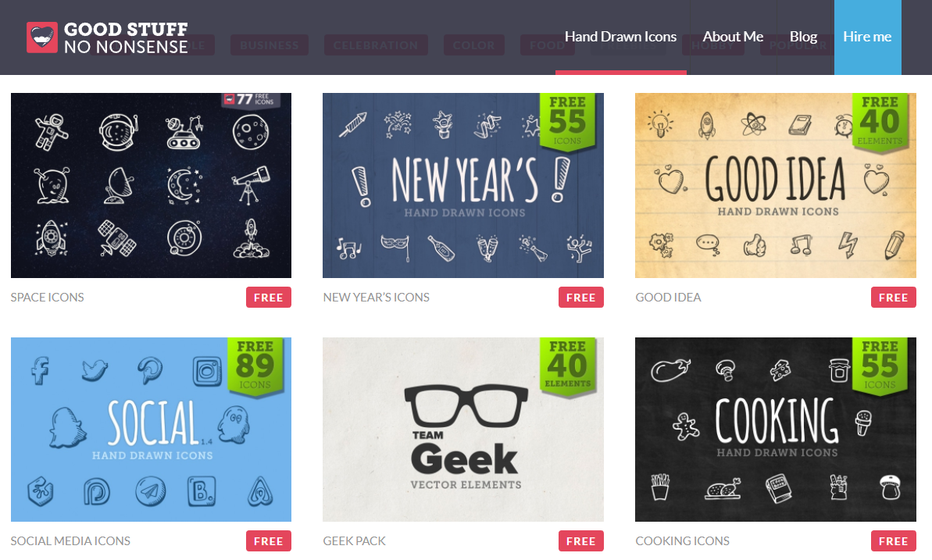Image resolution: width=932 pixels, height=560 pixels.
Task: Click the astronaut icon in Space pack
Action: (x=51, y=132)
